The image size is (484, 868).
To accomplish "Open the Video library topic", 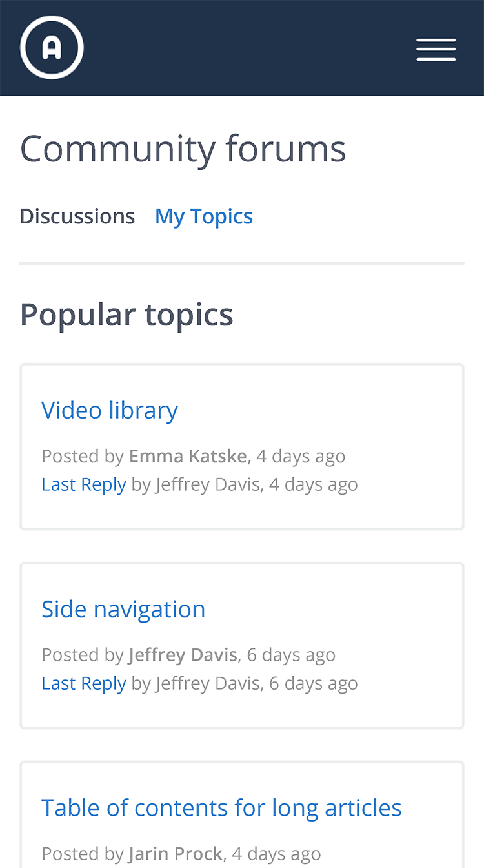I will tap(110, 410).
